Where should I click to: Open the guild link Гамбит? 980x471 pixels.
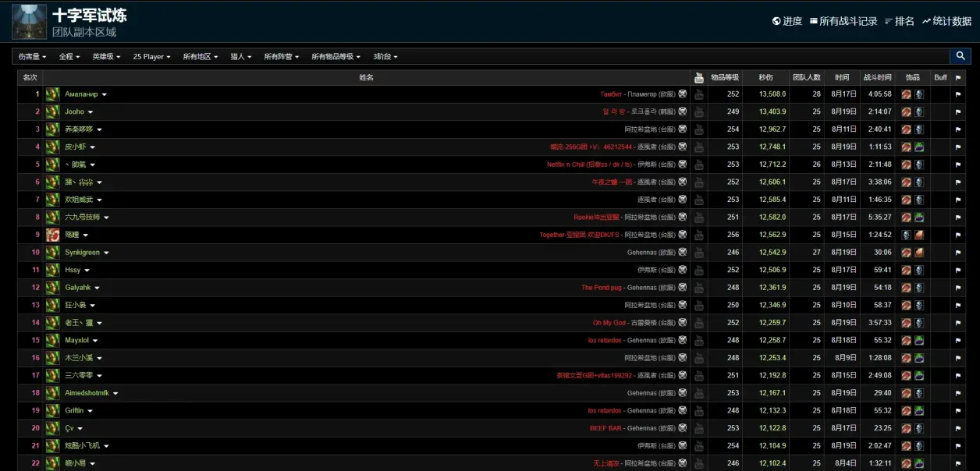tap(612, 94)
